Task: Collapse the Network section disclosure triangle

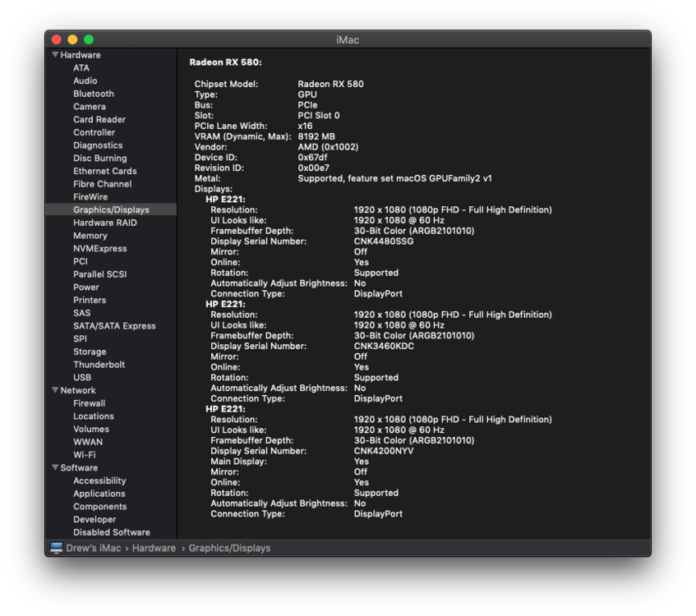Action: [55, 390]
